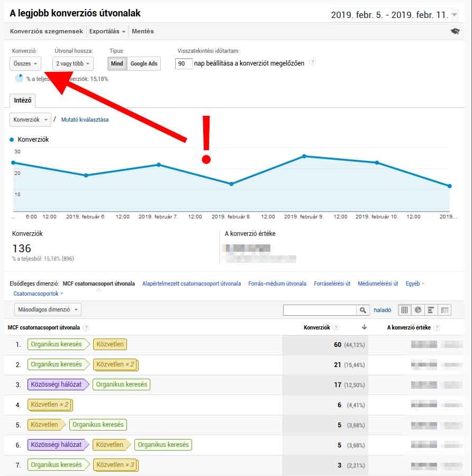
Task: Click the February 9 peak chart point
Action: (304, 156)
